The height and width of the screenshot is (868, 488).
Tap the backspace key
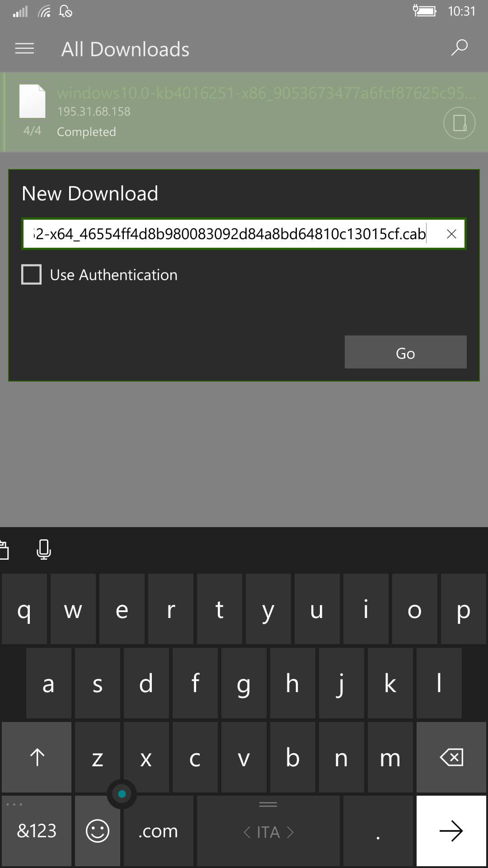(x=451, y=757)
